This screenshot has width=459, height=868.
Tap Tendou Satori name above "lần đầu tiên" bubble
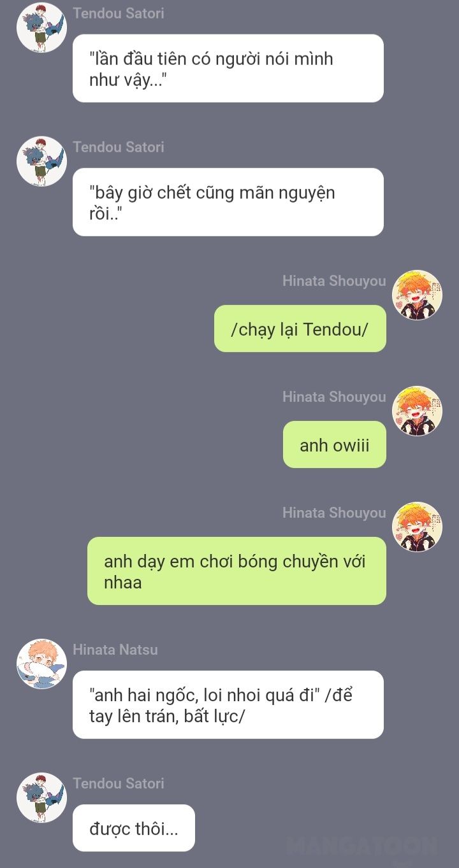point(119,13)
